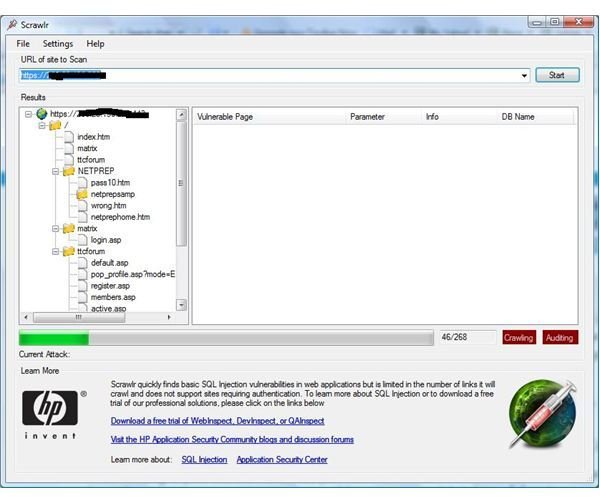Click the tree scroll down arrow
Image resolution: width=600 pixels, height=497 pixels.
[x=181, y=305]
